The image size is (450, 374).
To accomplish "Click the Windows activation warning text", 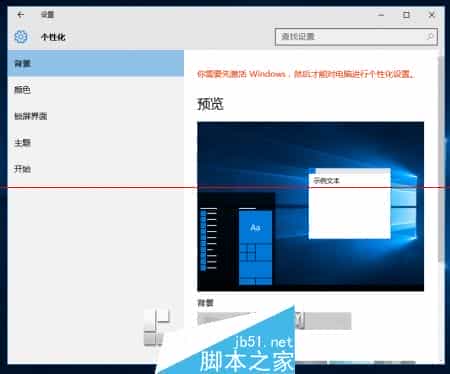I will point(306,74).
